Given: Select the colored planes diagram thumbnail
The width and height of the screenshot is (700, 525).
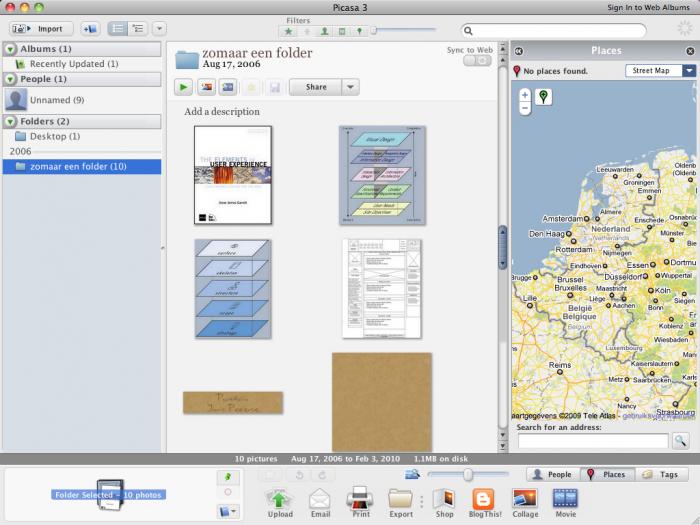Looking at the screenshot, I should pos(382,175).
